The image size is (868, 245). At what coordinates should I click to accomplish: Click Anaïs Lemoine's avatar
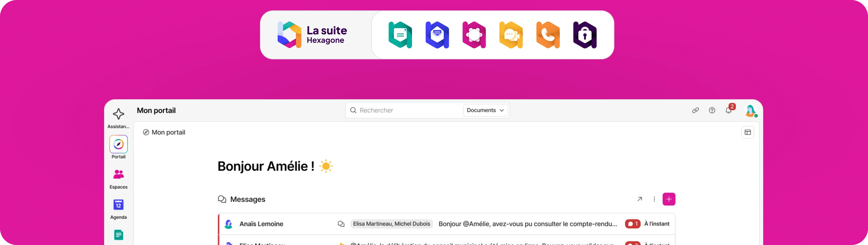pyautogui.click(x=228, y=224)
